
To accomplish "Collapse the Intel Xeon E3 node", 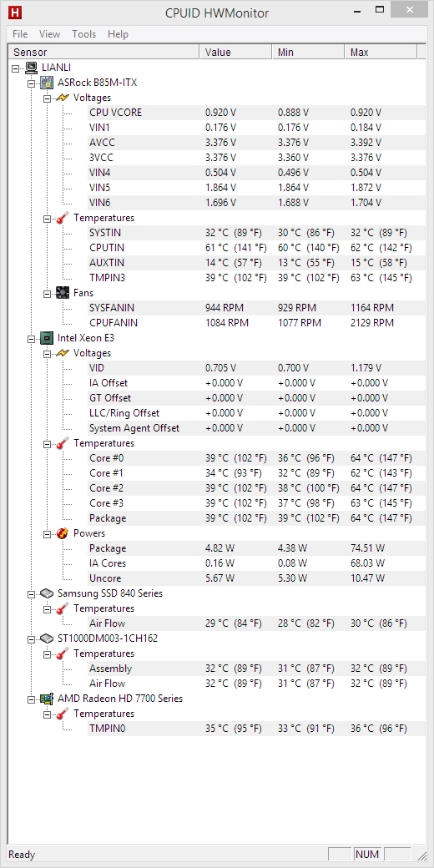I will tap(31, 338).
